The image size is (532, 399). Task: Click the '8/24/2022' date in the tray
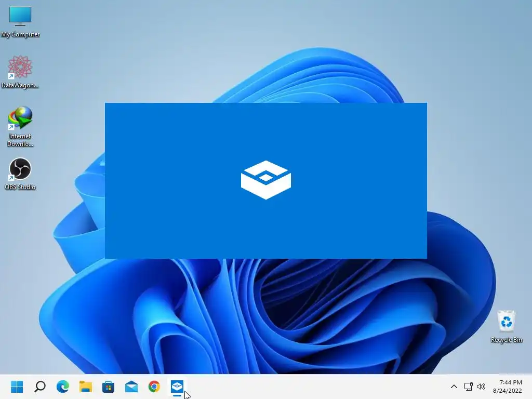coord(507,391)
